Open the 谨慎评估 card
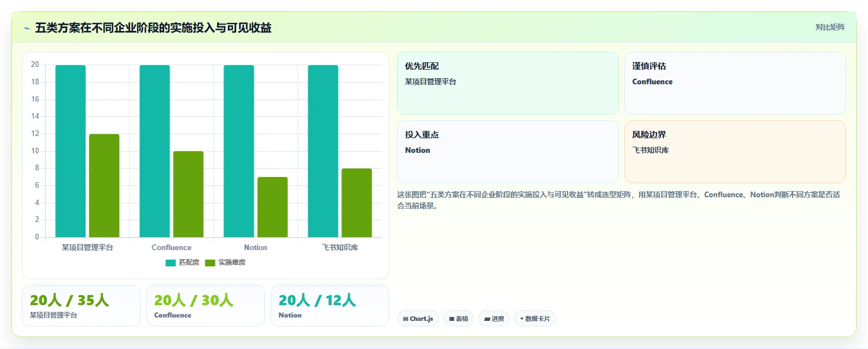This screenshot has height=349, width=868. point(735,83)
